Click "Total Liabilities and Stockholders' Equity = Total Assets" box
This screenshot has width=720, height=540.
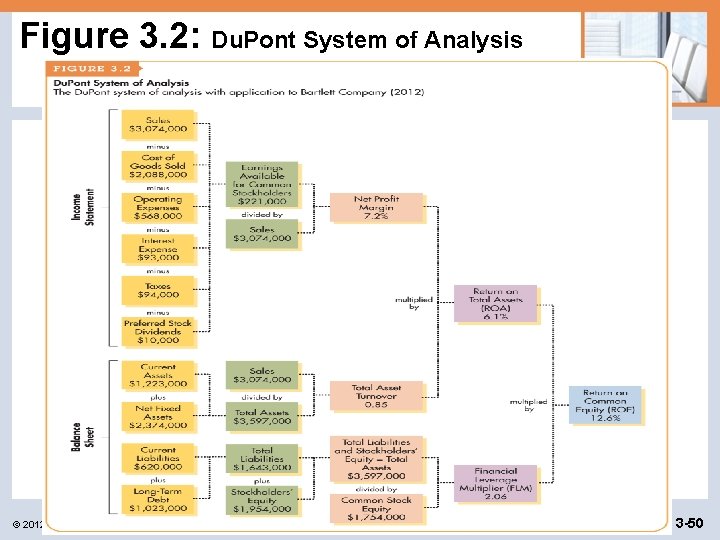[376, 459]
